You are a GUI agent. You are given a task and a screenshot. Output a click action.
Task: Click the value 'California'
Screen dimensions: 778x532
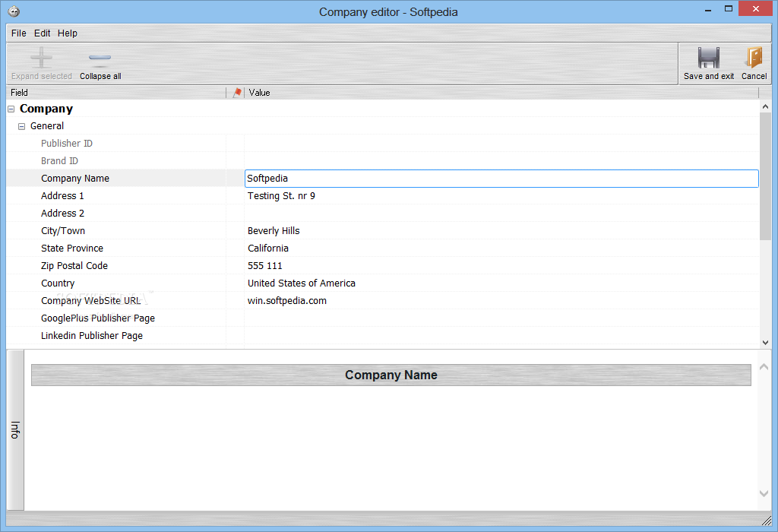point(268,248)
